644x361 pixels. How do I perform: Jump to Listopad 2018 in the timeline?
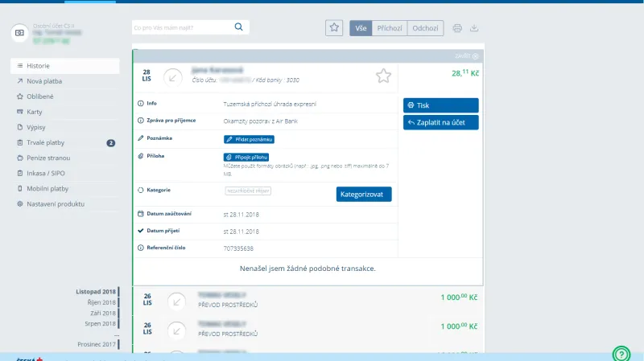coord(96,292)
